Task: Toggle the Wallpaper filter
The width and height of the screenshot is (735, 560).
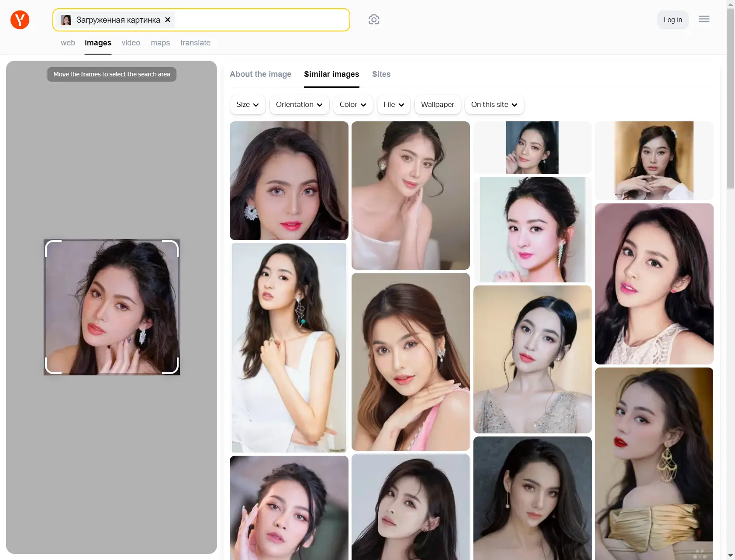Action: click(x=437, y=105)
